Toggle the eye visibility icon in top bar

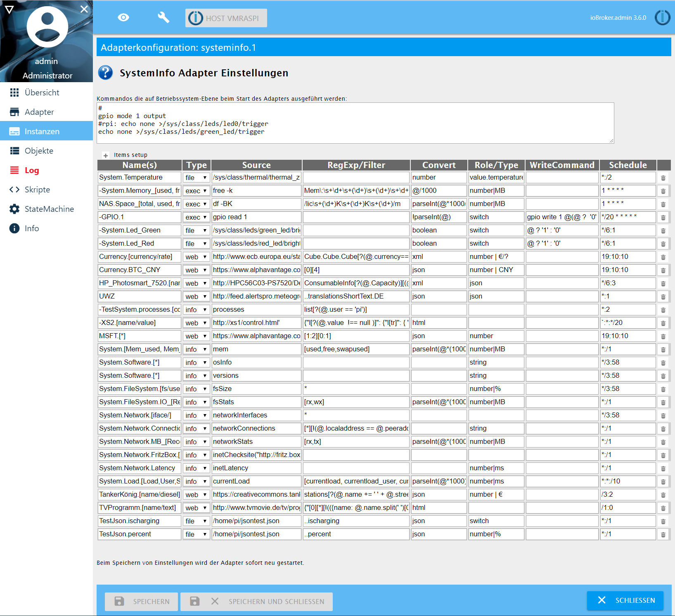click(x=123, y=17)
